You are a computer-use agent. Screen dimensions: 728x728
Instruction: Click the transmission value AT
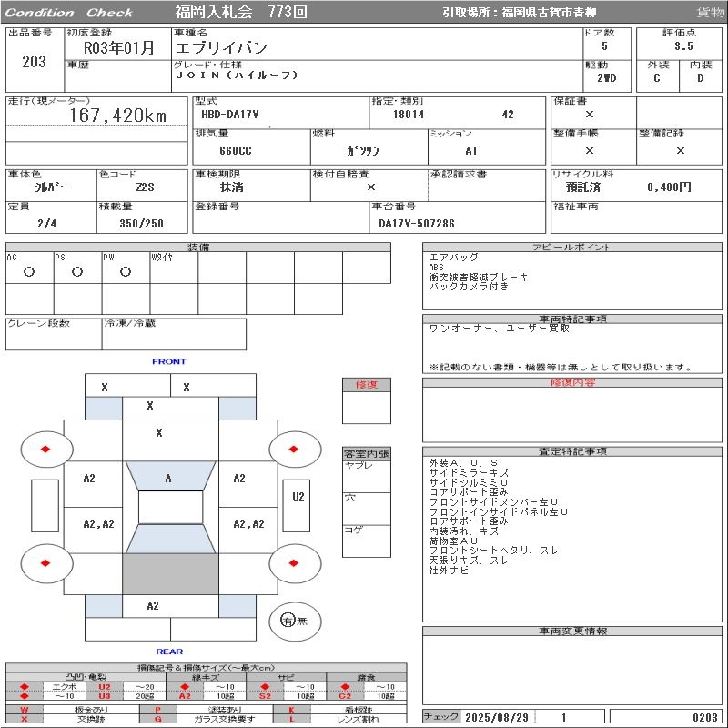tap(471, 151)
